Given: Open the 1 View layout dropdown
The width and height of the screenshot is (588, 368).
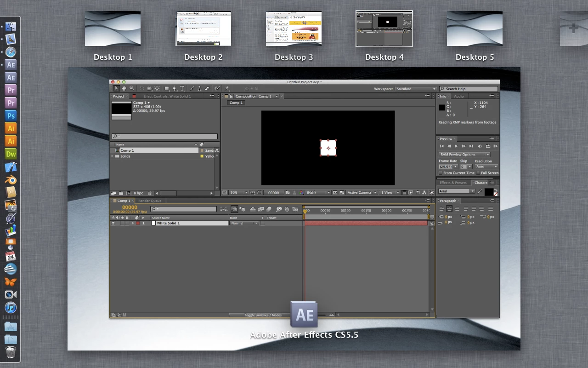Looking at the screenshot, I should (x=389, y=193).
